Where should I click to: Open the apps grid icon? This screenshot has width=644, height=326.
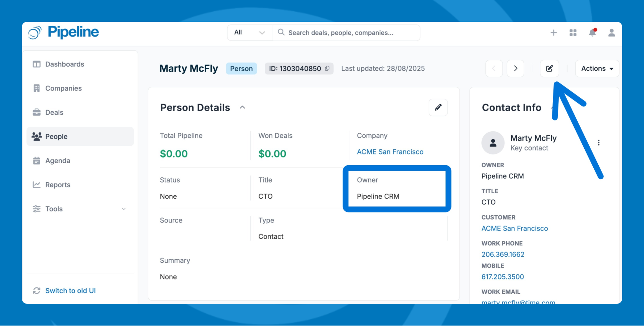click(x=573, y=32)
